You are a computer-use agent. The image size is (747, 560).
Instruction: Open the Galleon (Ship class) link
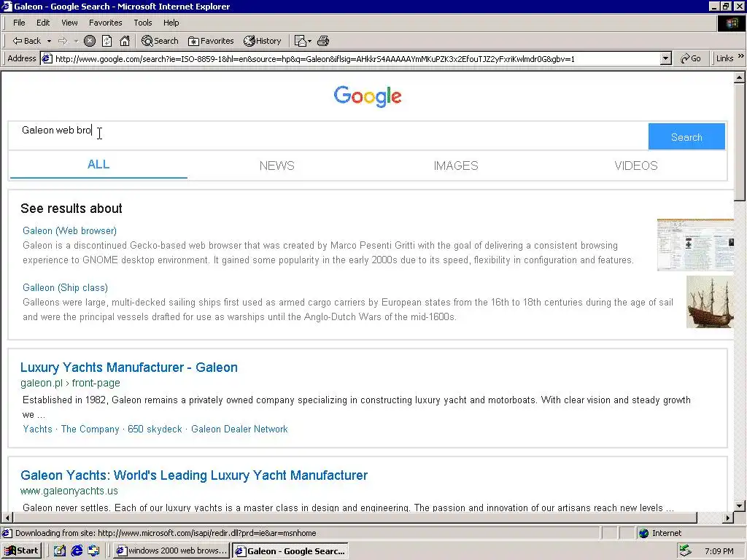pyautogui.click(x=65, y=287)
